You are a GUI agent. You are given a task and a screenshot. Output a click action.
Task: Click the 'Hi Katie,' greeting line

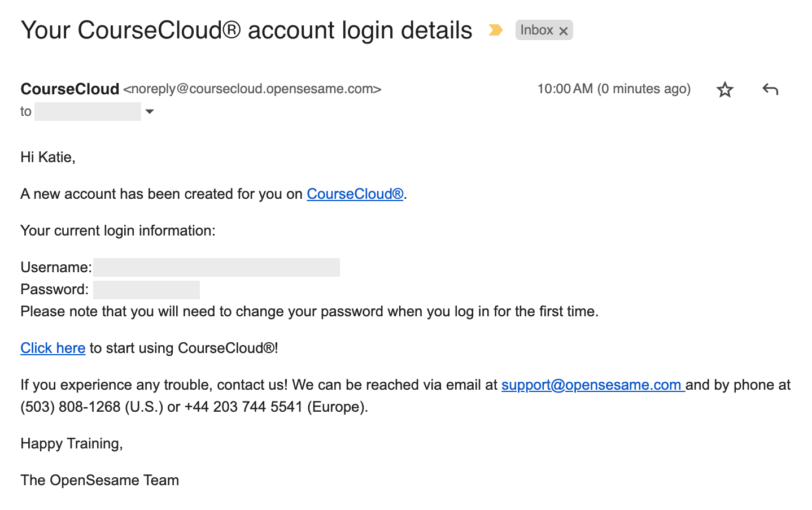(x=48, y=157)
